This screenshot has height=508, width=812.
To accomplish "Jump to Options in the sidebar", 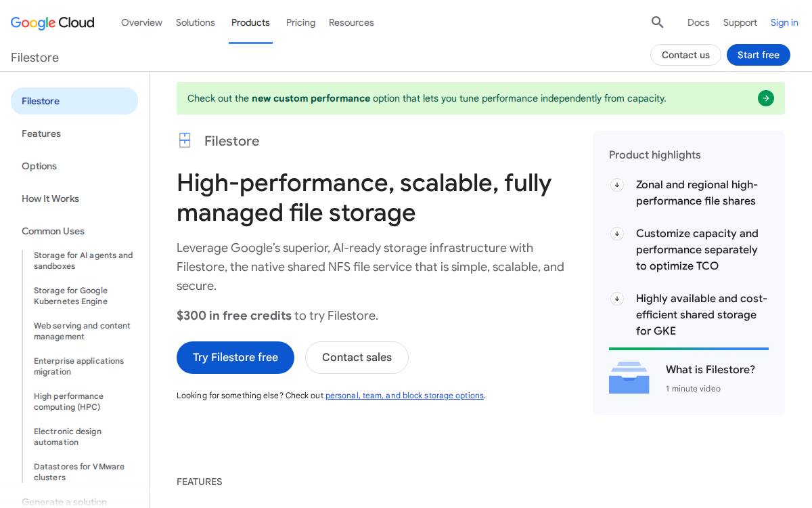I will 39,166.
